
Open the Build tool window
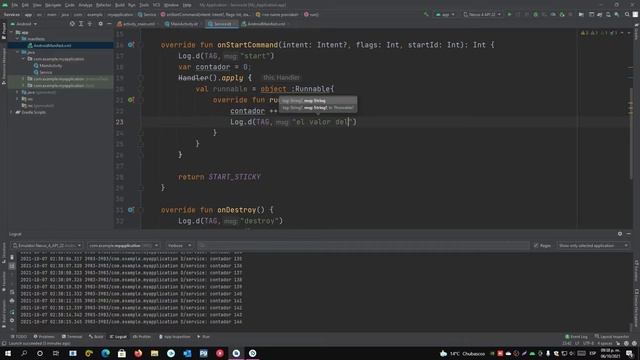click(96, 337)
